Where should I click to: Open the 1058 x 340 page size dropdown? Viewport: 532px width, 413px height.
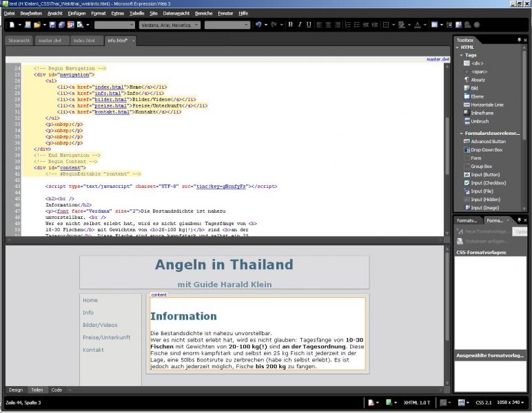[x=513, y=402]
